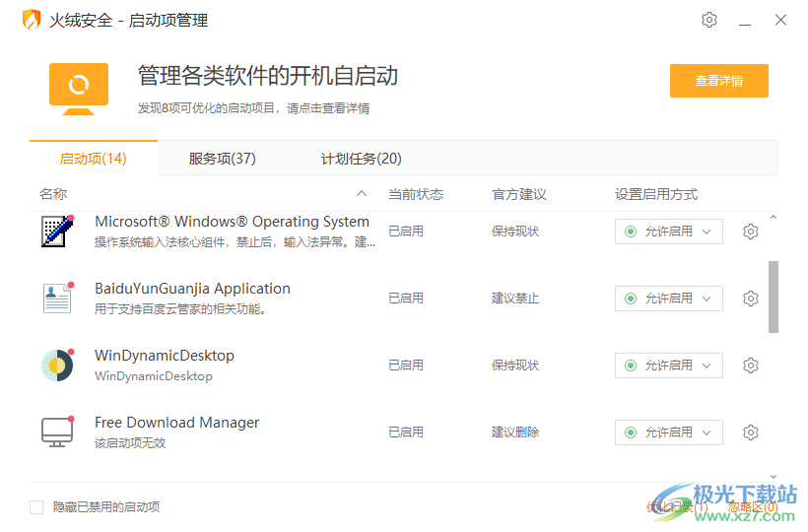The height and width of the screenshot is (532, 808).
Task: Select Free Download Manager entry name
Action: pyautogui.click(x=176, y=423)
